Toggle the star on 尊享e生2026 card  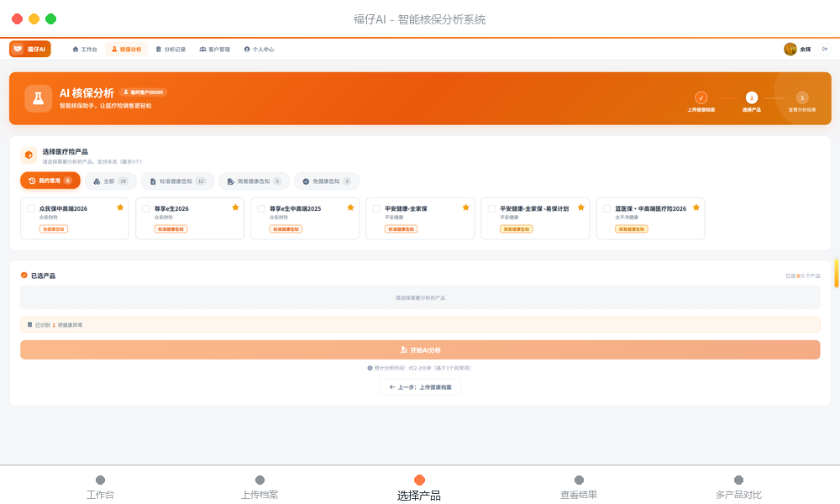click(235, 207)
